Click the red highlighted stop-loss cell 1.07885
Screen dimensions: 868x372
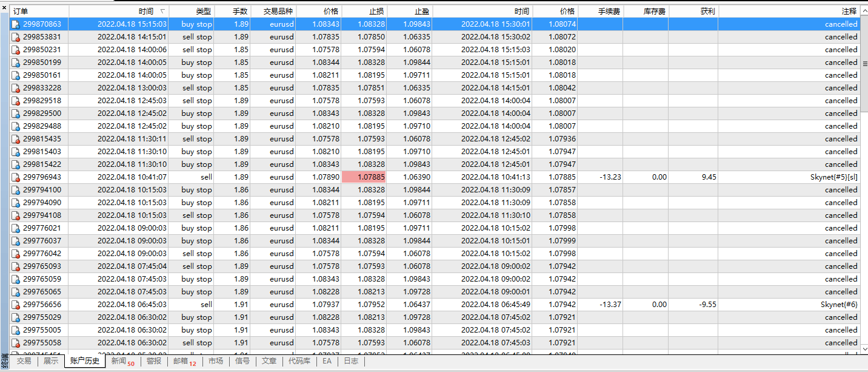pyautogui.click(x=364, y=177)
